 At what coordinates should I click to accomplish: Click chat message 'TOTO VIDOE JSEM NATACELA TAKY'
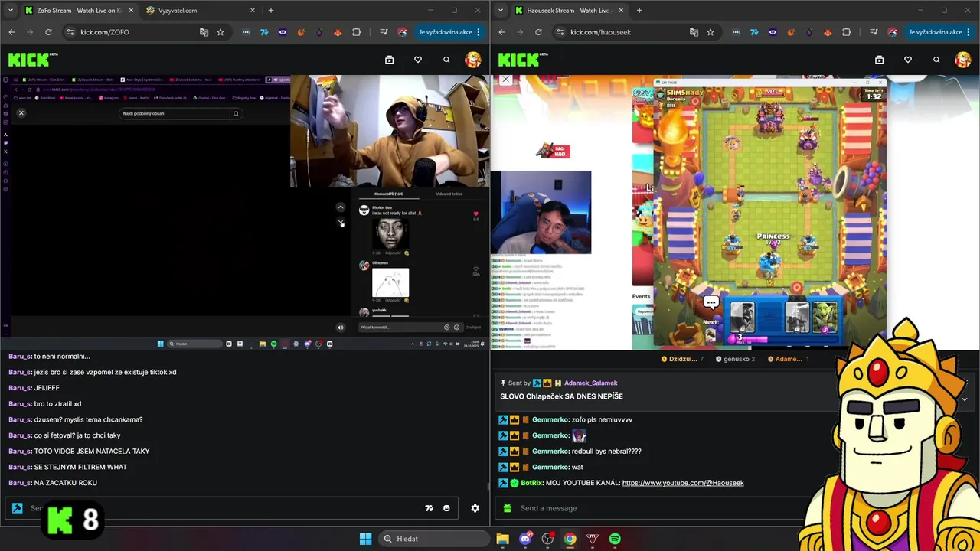92,451
